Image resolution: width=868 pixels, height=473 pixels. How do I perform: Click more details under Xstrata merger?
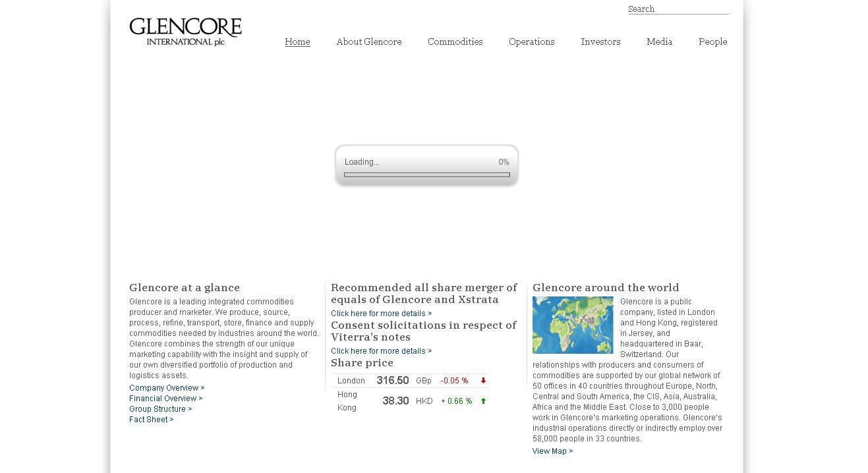click(x=382, y=314)
